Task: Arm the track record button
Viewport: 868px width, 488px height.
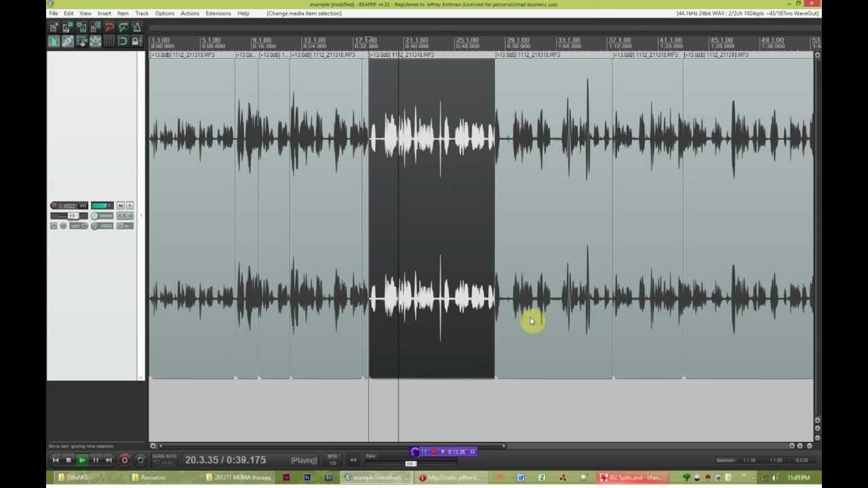Action: click(x=54, y=205)
